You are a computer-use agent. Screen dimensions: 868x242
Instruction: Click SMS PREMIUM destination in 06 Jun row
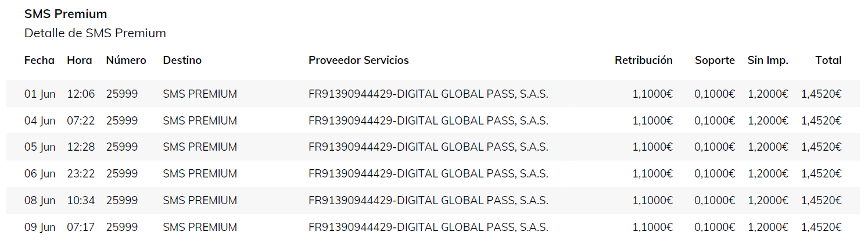click(200, 173)
